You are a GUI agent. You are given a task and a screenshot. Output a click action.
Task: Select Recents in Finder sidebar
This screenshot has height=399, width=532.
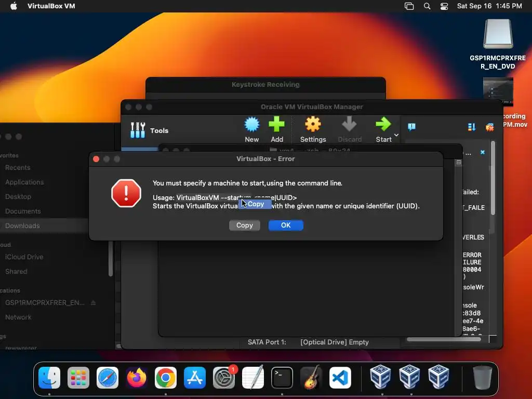(x=18, y=168)
